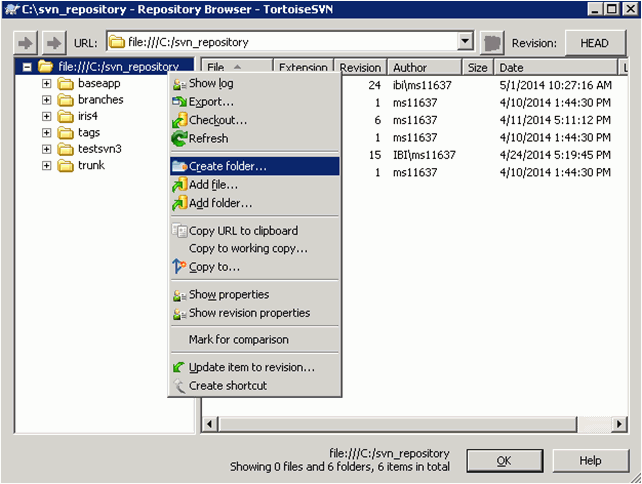Choose Checkout... from context menu
642x484 pixels.
click(255, 120)
